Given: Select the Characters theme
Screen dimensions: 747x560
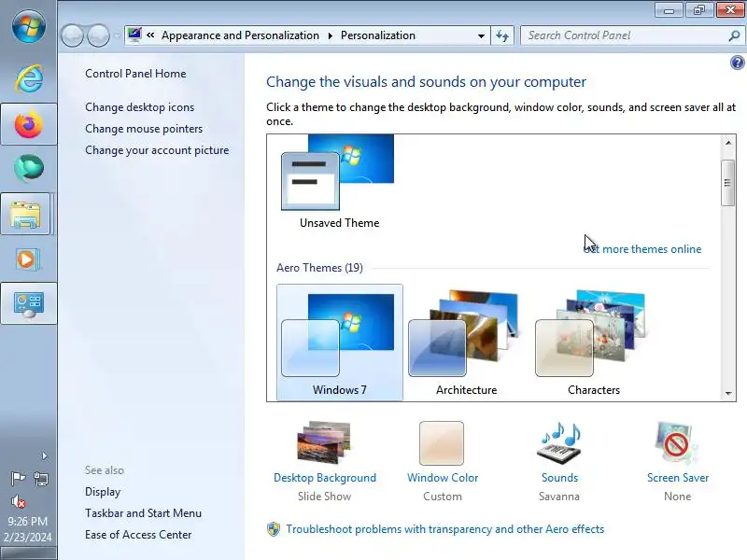Looking at the screenshot, I should (x=593, y=343).
